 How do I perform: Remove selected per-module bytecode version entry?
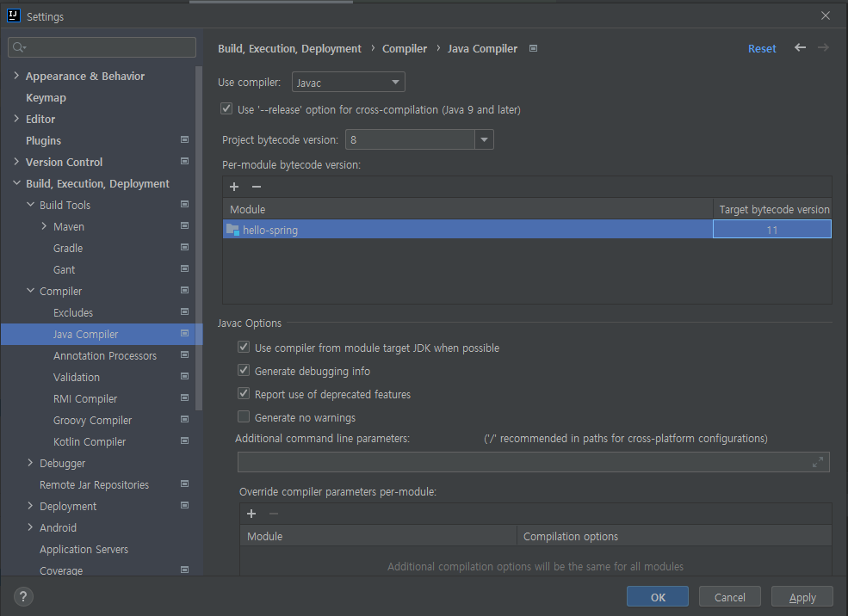pos(257,187)
